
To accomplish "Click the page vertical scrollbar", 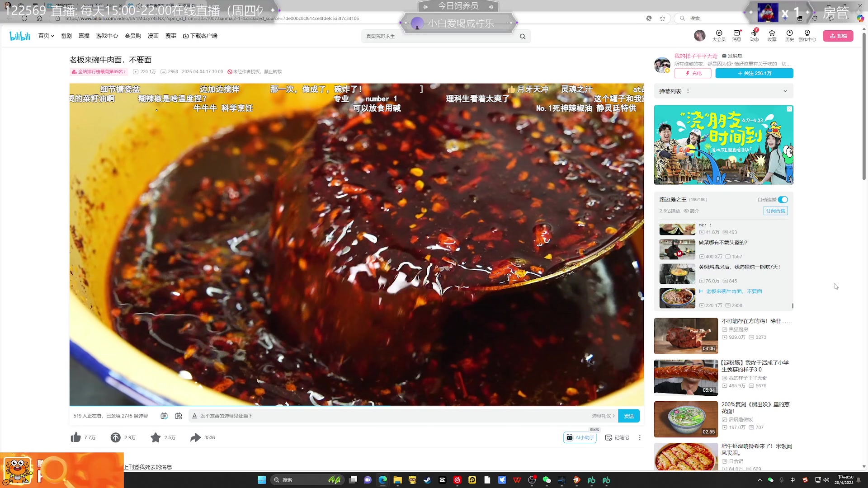I will [864, 106].
